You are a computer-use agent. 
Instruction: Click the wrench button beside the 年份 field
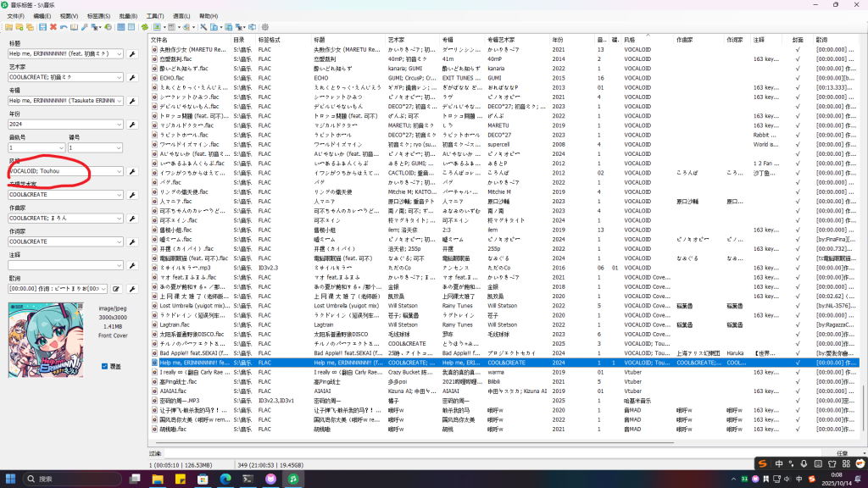(x=131, y=125)
